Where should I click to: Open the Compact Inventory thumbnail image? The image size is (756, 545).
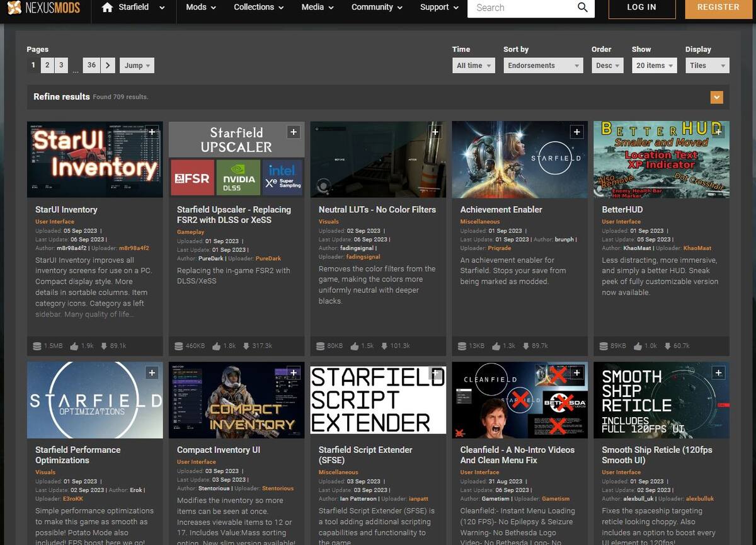(x=236, y=400)
